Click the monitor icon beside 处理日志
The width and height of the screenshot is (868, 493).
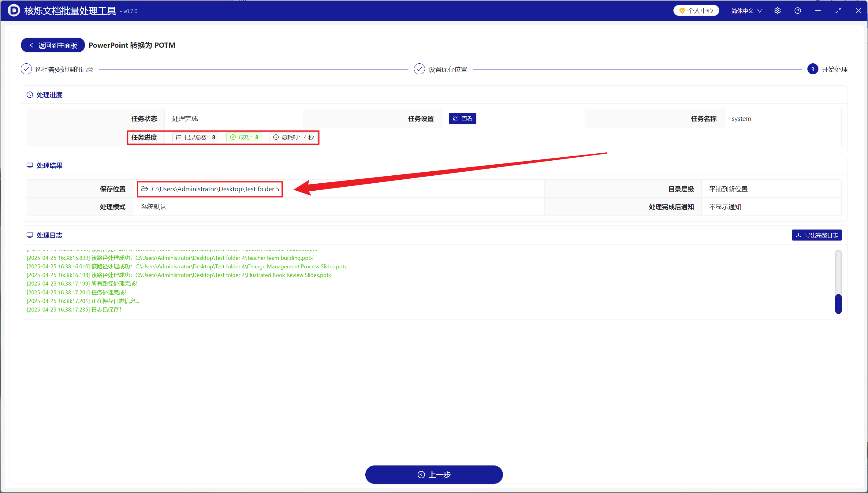[x=30, y=235]
